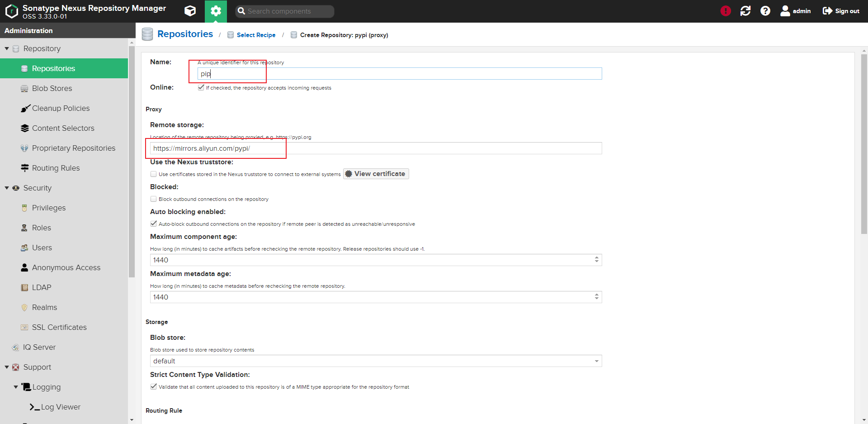Click the Maximum metadata age spinner arrows
The width and height of the screenshot is (868, 424).
[597, 297]
